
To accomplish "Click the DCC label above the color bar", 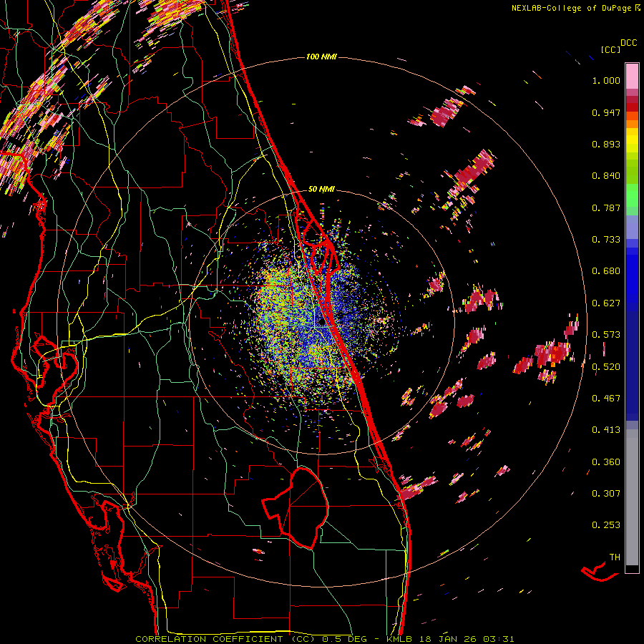I will [629, 43].
